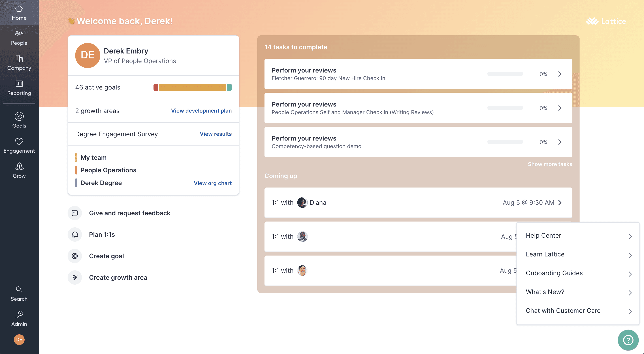Expand Fletcher Guerrero review task chevron
The width and height of the screenshot is (644, 354).
tap(560, 74)
